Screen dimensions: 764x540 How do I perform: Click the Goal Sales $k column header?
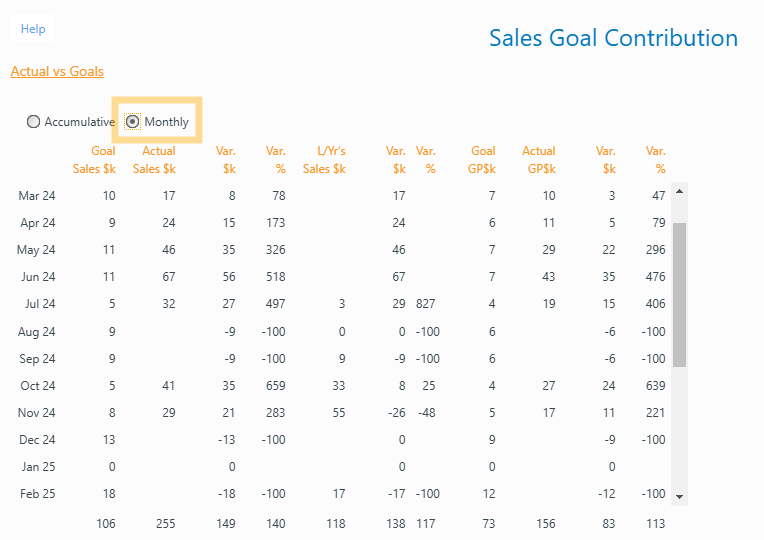click(101, 160)
